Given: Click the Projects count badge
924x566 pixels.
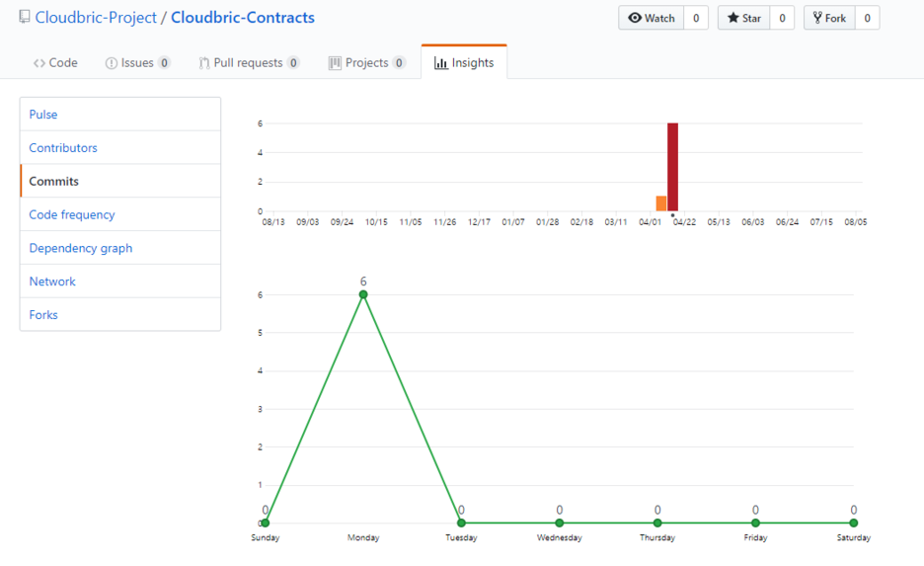Looking at the screenshot, I should (399, 62).
